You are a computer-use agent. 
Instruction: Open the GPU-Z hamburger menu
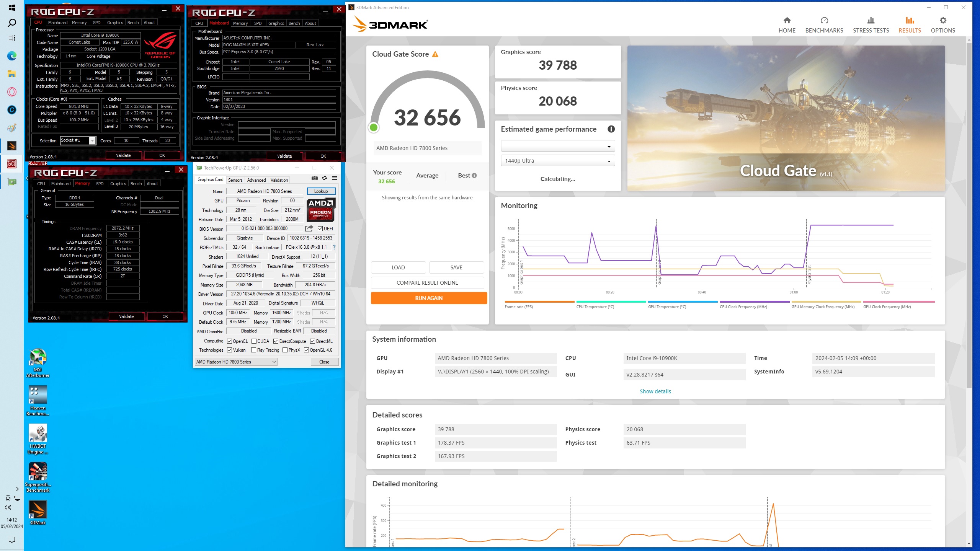334,178
